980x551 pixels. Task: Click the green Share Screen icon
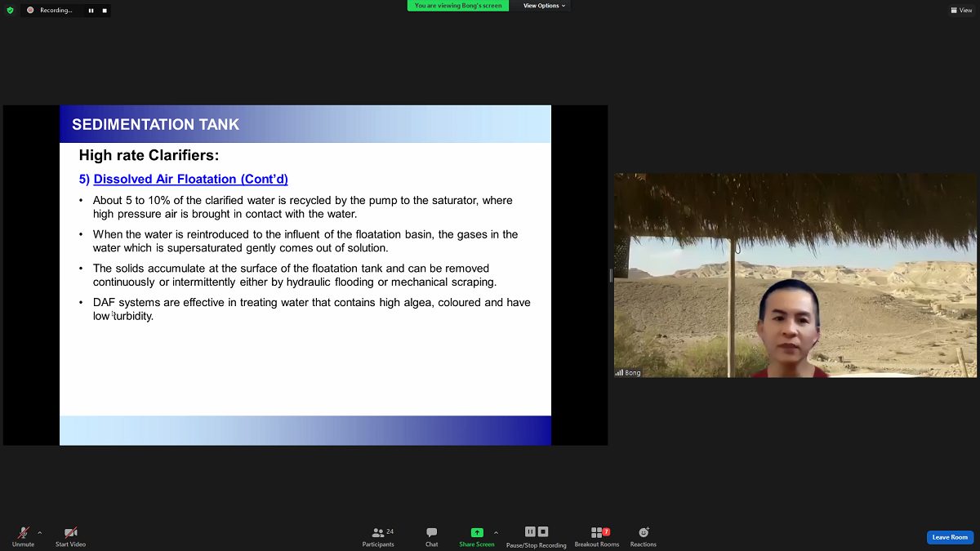click(477, 532)
